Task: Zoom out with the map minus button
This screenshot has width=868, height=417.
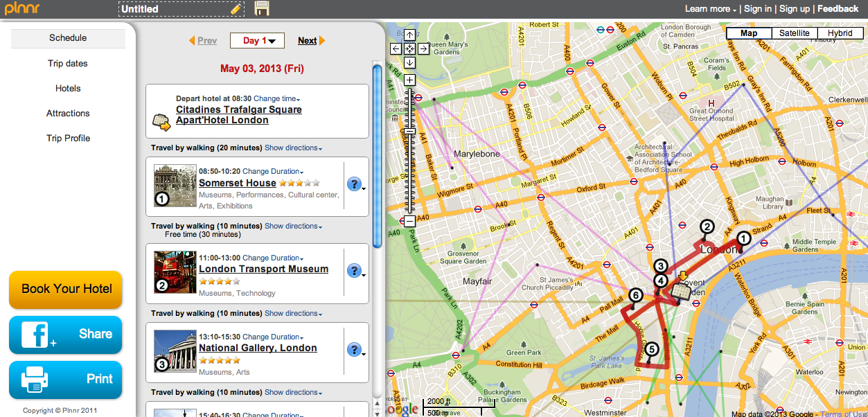Action: tap(409, 221)
